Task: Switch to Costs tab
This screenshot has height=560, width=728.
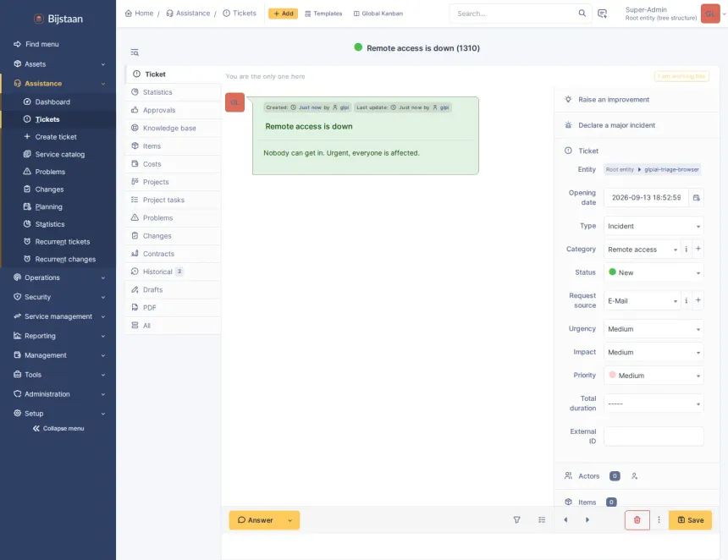Action: [x=173, y=164]
